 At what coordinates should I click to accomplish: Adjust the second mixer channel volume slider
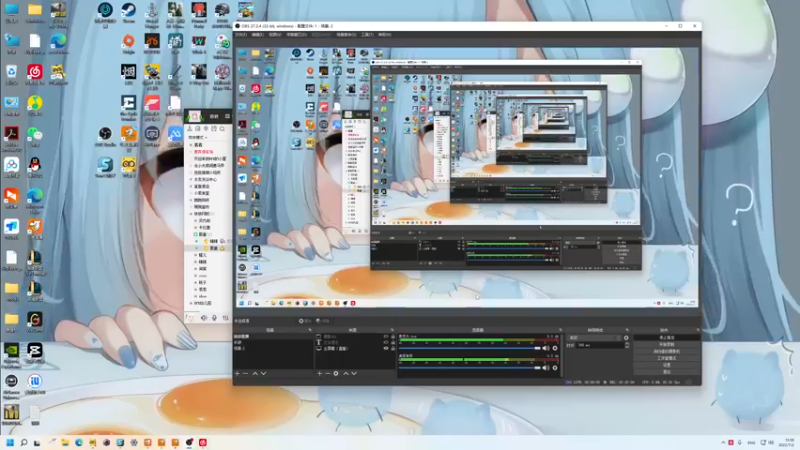tap(469, 368)
